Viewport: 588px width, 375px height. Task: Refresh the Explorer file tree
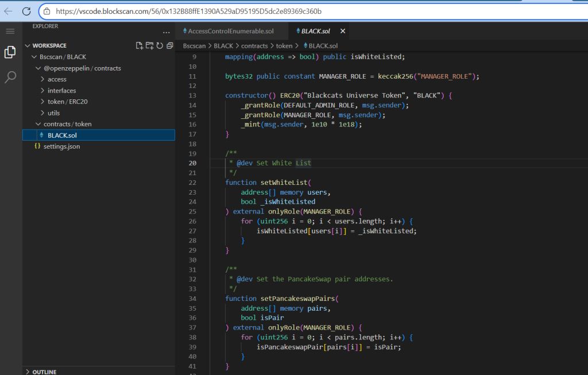[160, 45]
